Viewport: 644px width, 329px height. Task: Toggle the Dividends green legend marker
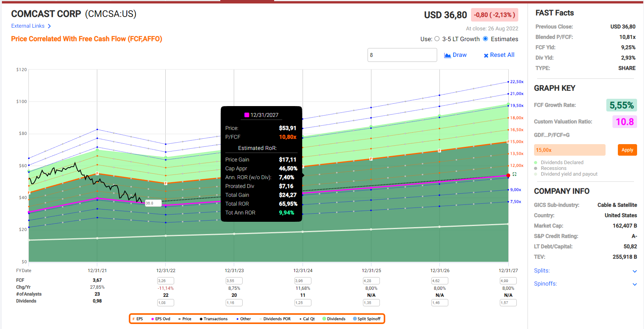[324, 319]
